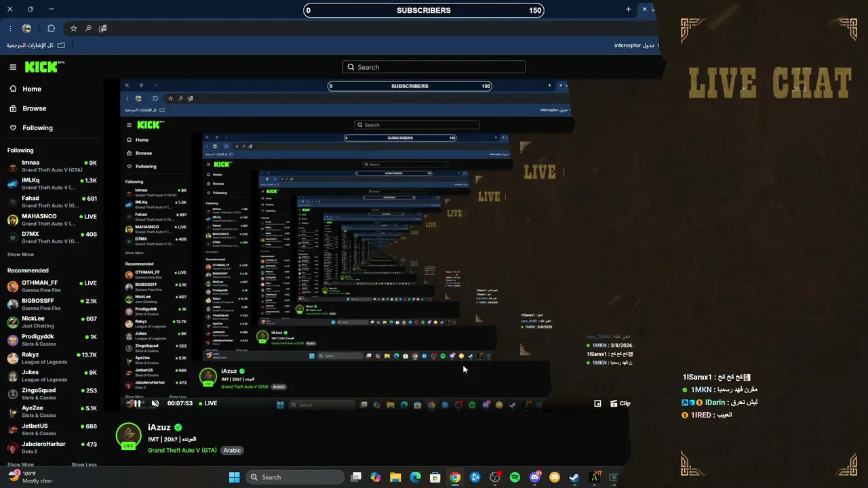
Task: Open NickLee's Just Chatting channel in the largest sidebar
Action: click(x=52, y=322)
